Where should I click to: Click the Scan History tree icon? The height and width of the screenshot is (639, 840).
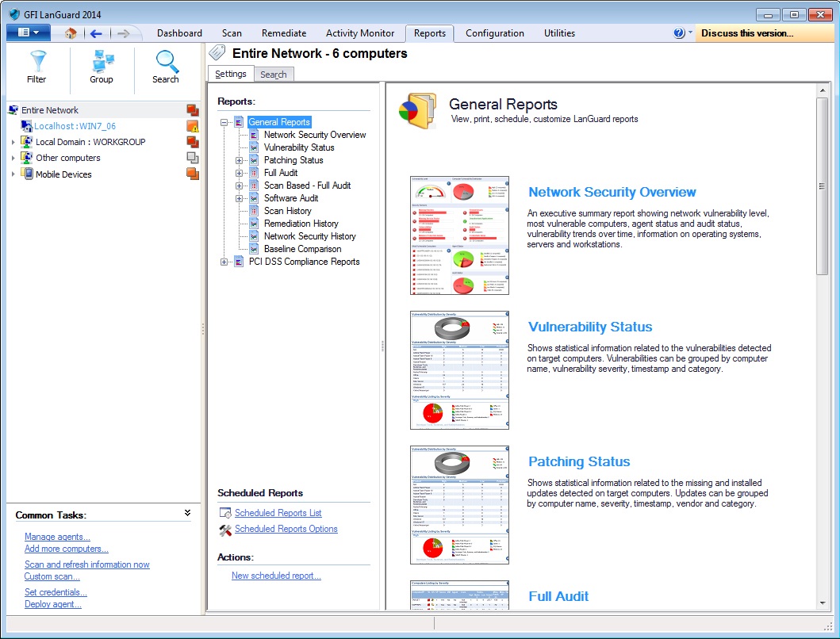pyautogui.click(x=254, y=211)
